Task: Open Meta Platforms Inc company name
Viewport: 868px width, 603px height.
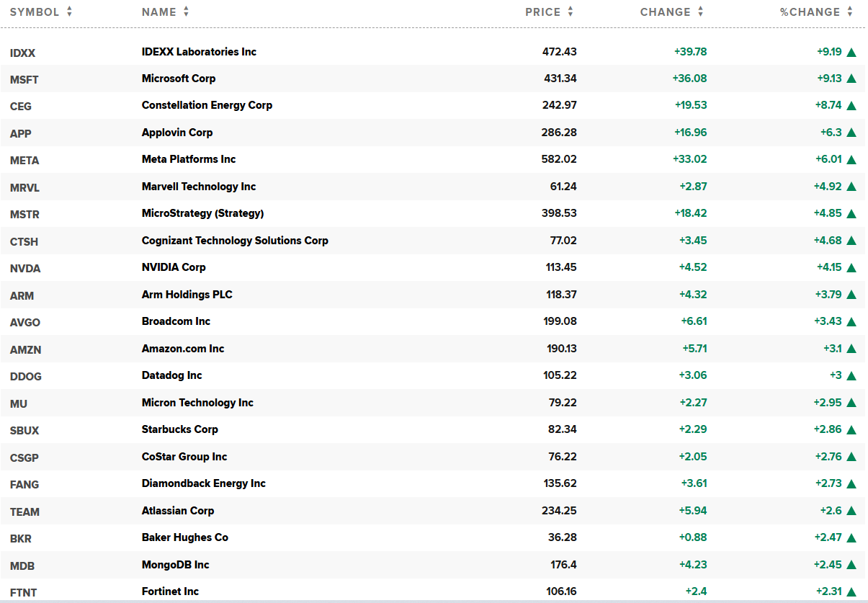Action: (189, 159)
